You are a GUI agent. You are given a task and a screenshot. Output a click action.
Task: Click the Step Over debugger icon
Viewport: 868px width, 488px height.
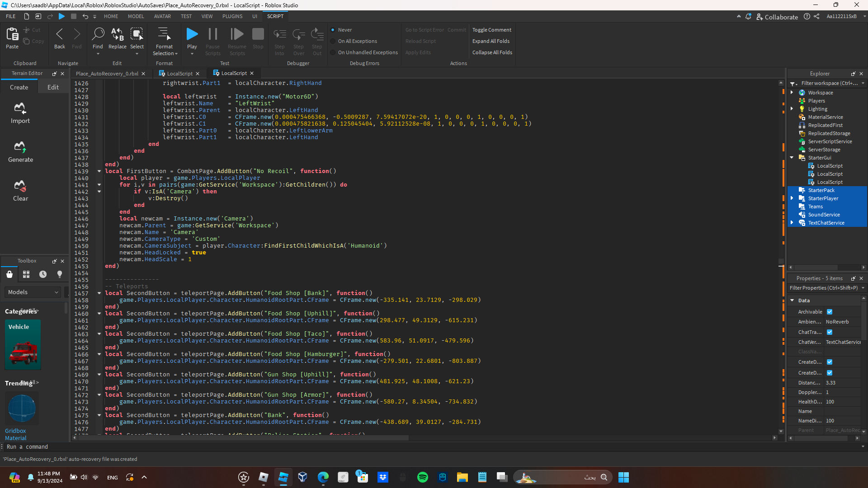(299, 34)
